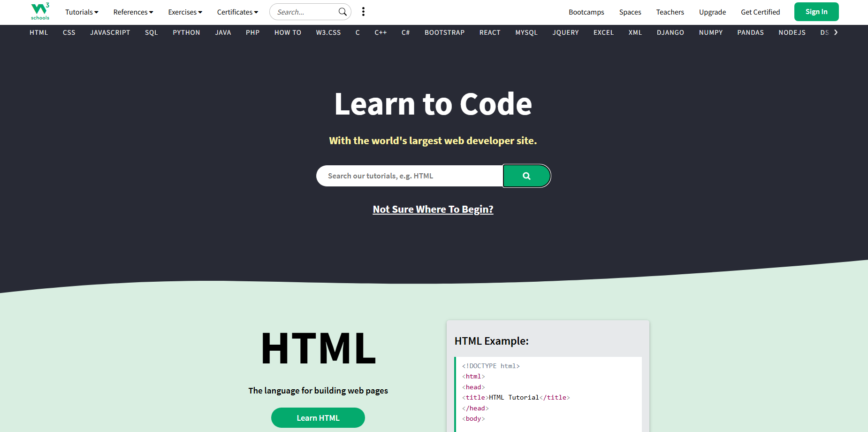Open the Certificates dropdown
Viewport: 868px width, 432px height.
point(237,12)
